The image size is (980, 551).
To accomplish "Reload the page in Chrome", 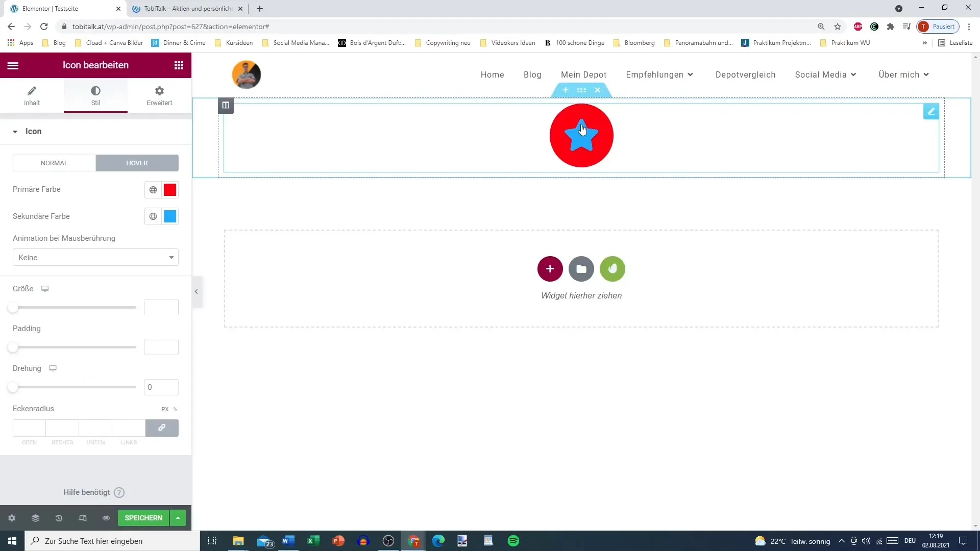I will (x=44, y=27).
